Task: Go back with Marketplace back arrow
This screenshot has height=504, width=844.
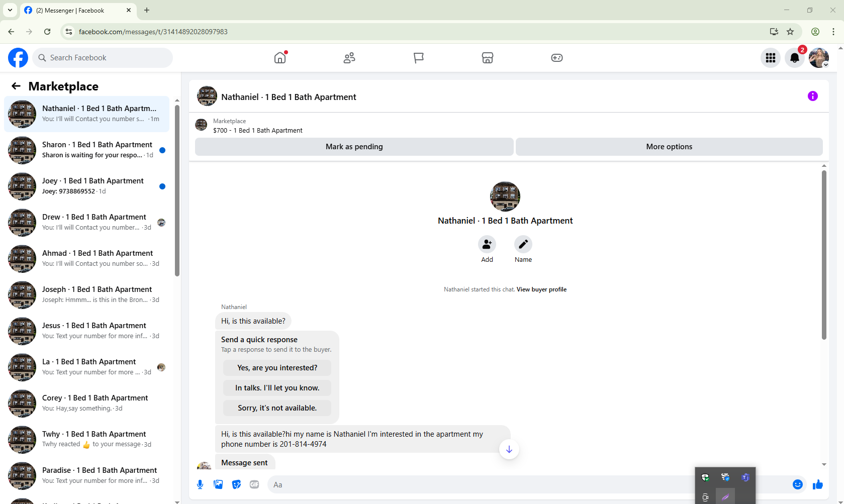Action: [x=16, y=86]
